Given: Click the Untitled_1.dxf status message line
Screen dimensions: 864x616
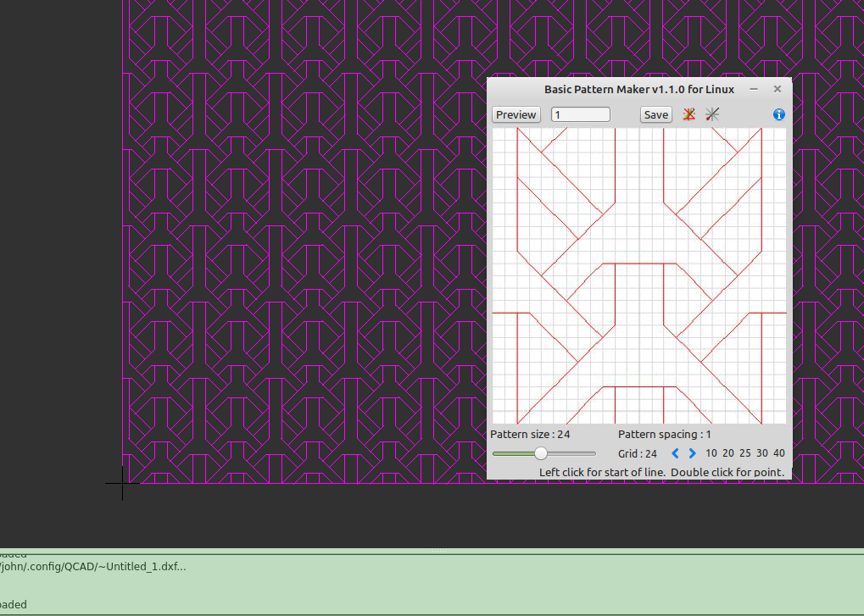Looking at the screenshot, I should (93, 567).
